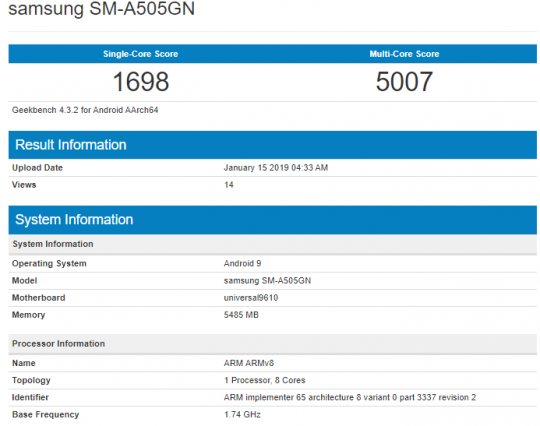Viewport: 540px width, 426px height.
Task: Click the Views count 14
Action: [x=229, y=185]
